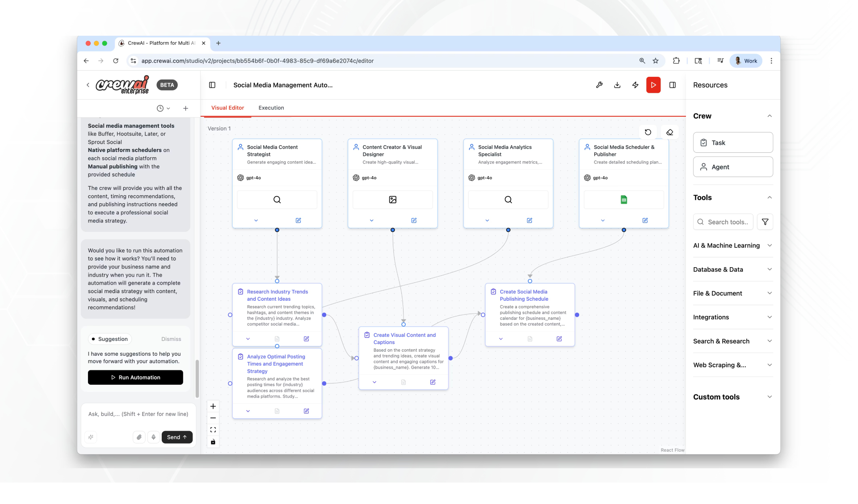Dismiss the suggestion card
Image resolution: width=858 pixels, height=504 pixels.
[x=171, y=339]
